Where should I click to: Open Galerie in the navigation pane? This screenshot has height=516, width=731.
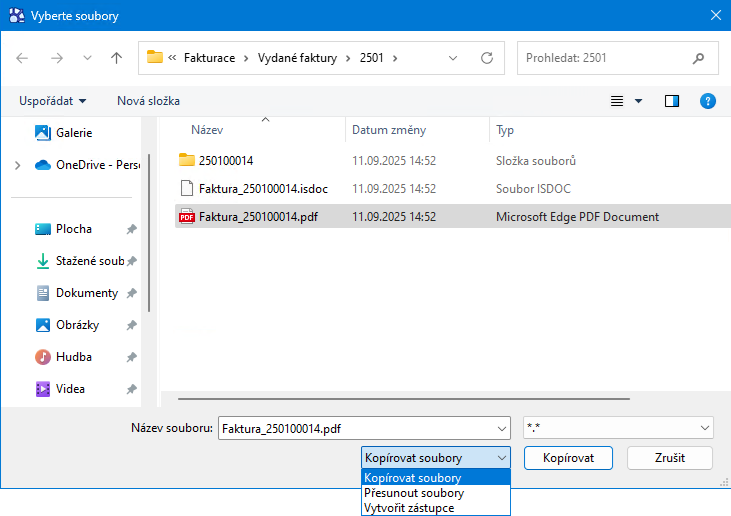coord(74,132)
